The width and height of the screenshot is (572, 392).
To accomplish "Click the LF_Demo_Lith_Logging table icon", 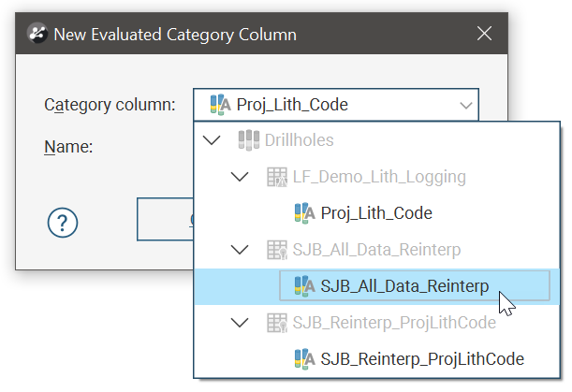I will [x=276, y=177].
